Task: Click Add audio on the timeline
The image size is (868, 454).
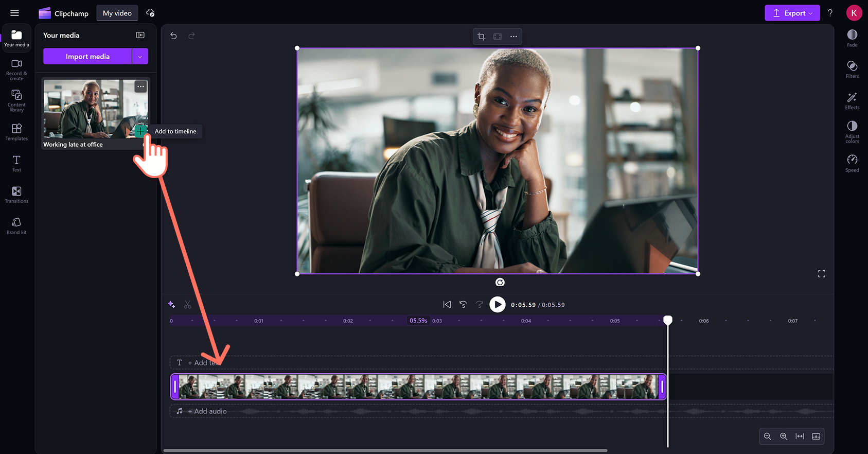Action: coord(207,411)
